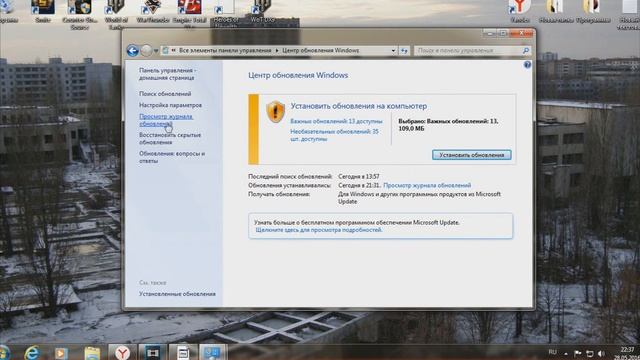
Task: Open 'Панель управления - домашняя страница' link
Action: [167, 74]
